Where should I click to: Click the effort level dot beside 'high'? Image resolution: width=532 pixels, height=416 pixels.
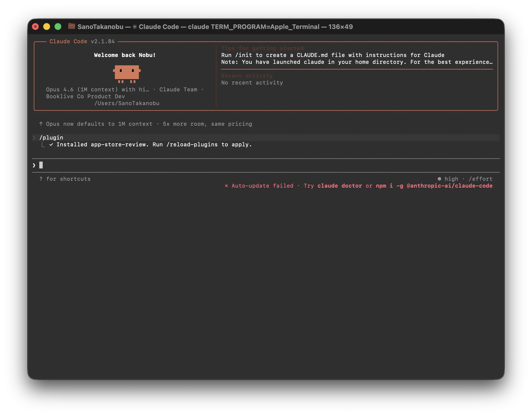pyautogui.click(x=439, y=179)
